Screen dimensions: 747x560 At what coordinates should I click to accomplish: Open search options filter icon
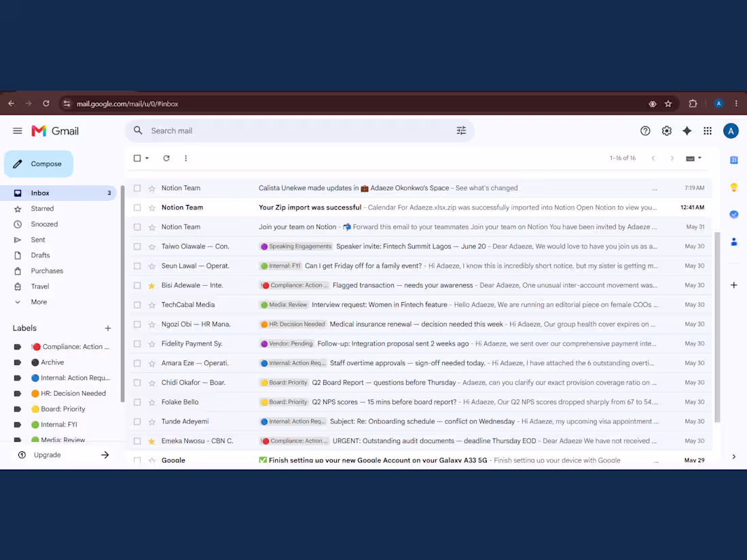pos(461,130)
